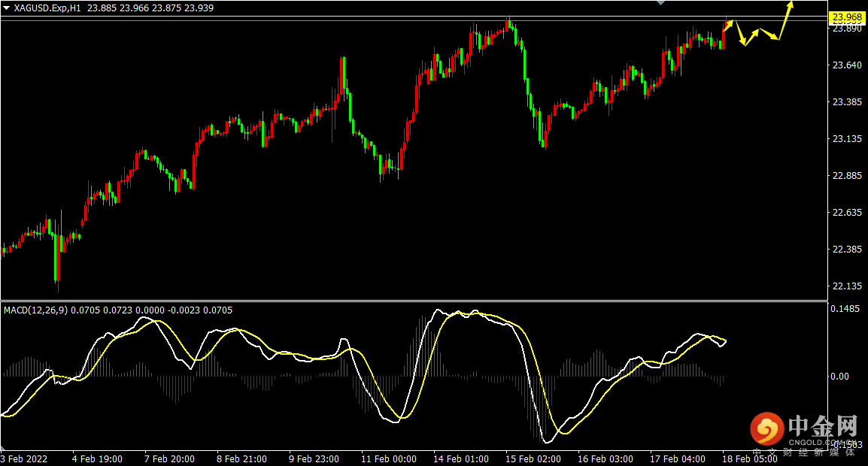
Task: Click the red cloud CNGOLD logo icon
Action: [x=765, y=429]
